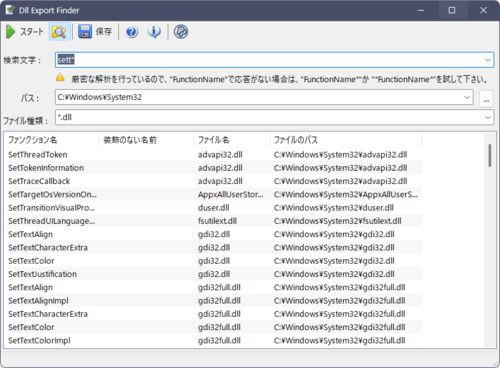
Task: Minimize the Dll Export Finder window
Action: [421, 10]
